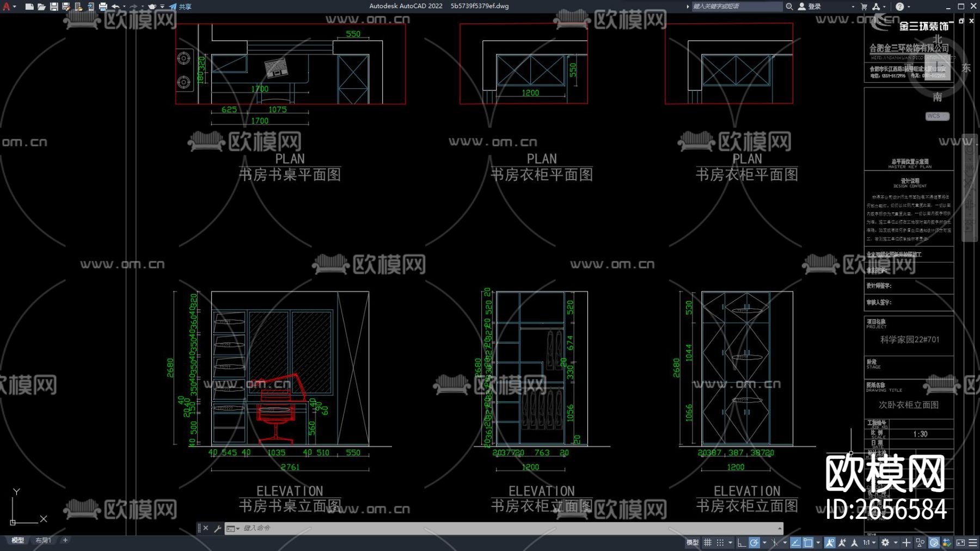Expand the Quick Access Toolbar customize dropdown
This screenshot has width=980, height=551.
162,7
